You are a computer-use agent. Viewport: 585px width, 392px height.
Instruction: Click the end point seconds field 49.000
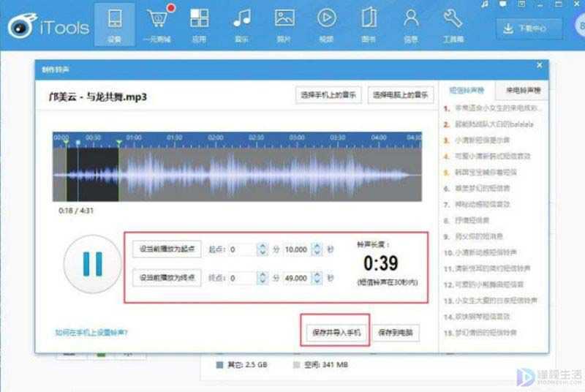coord(296,278)
